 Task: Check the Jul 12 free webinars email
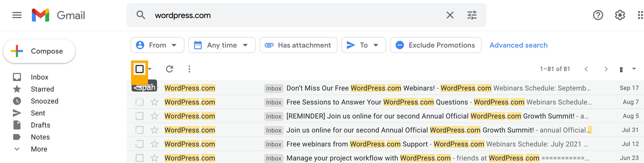139,144
